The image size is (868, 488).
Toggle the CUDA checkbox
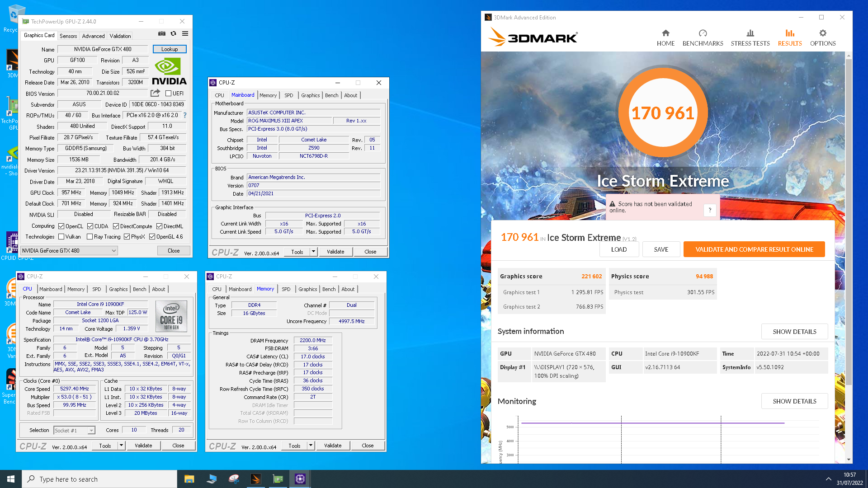point(90,226)
